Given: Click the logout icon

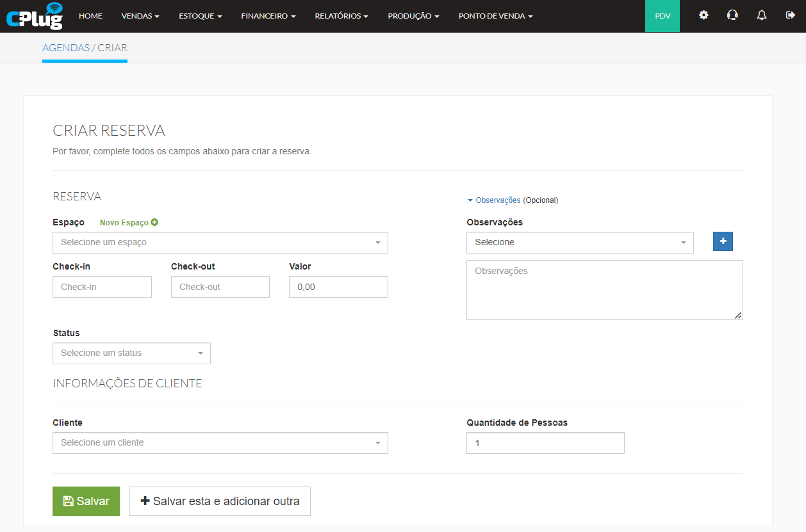Looking at the screenshot, I should (790, 15).
